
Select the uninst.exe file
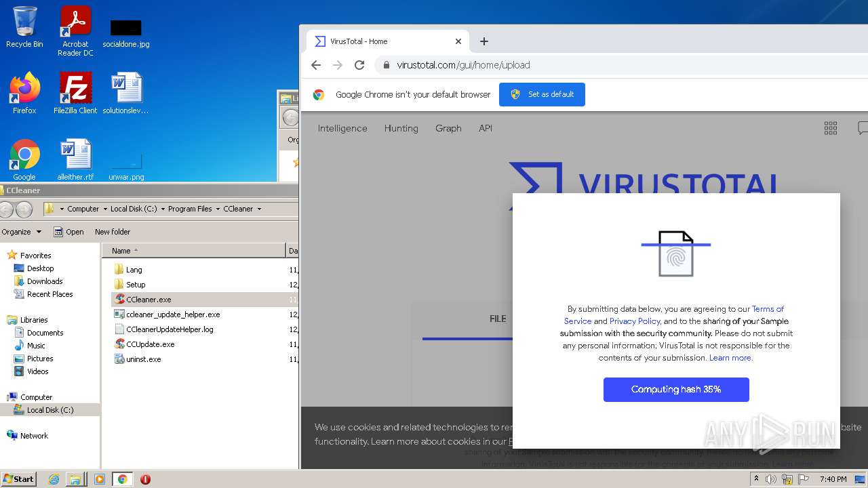pyautogui.click(x=138, y=359)
